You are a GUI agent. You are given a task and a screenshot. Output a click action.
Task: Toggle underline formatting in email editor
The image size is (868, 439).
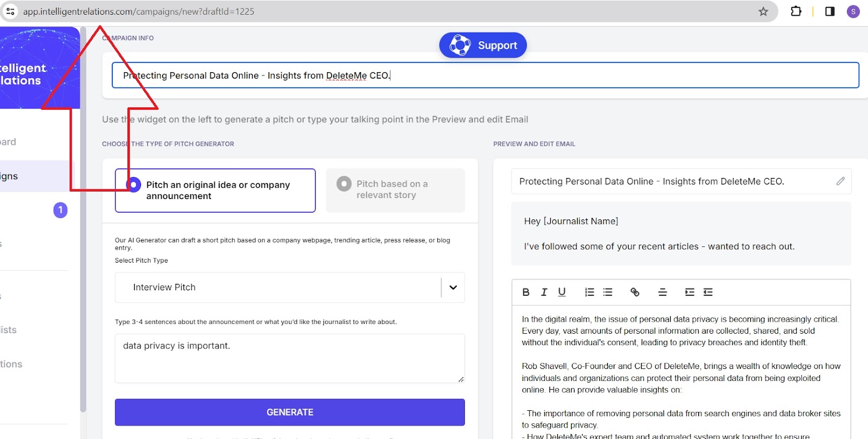pyautogui.click(x=561, y=292)
